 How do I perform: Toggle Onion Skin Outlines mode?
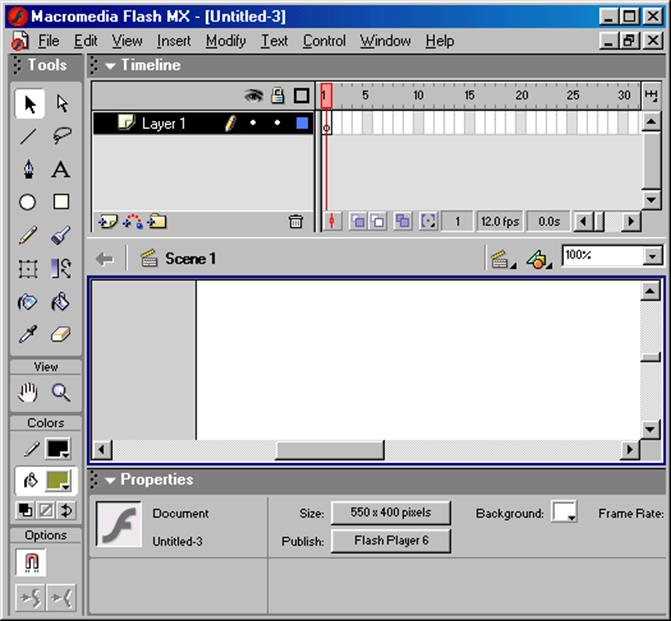coord(378,221)
